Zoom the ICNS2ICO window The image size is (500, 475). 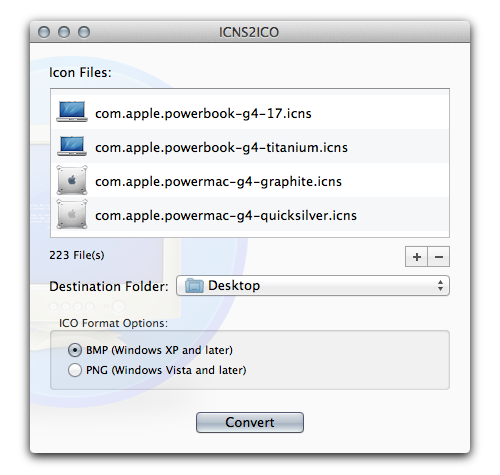click(84, 32)
